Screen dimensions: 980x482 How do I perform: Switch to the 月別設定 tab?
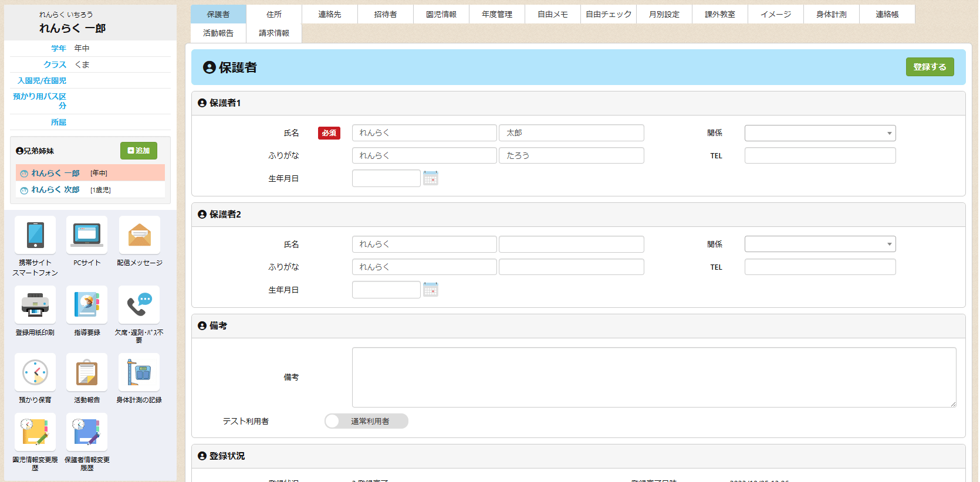point(664,14)
